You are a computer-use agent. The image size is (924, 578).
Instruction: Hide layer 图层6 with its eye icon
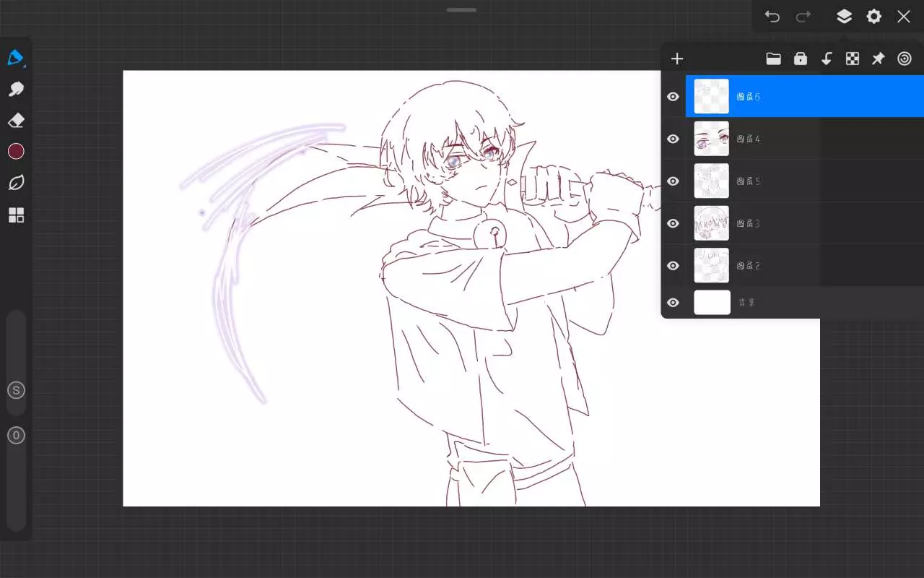674,97
